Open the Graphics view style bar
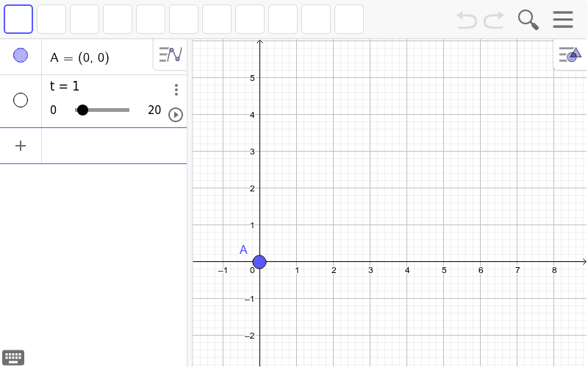 pyautogui.click(x=570, y=54)
